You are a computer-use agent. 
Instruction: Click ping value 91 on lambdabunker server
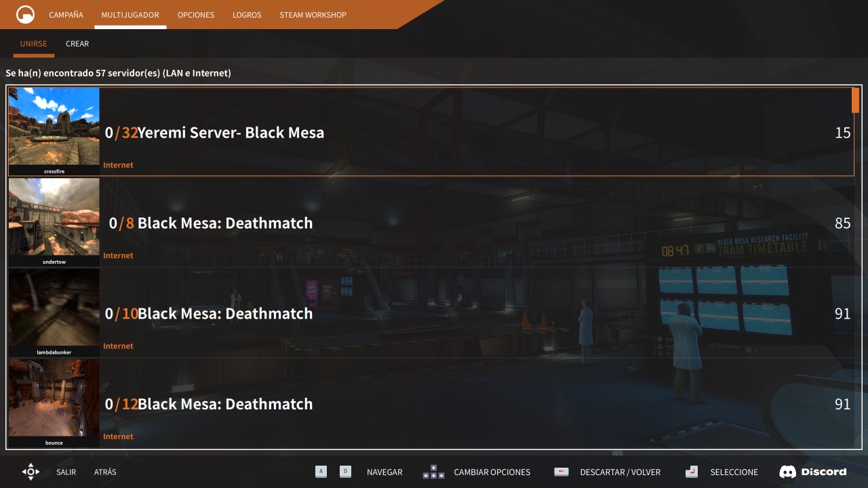pyautogui.click(x=843, y=314)
